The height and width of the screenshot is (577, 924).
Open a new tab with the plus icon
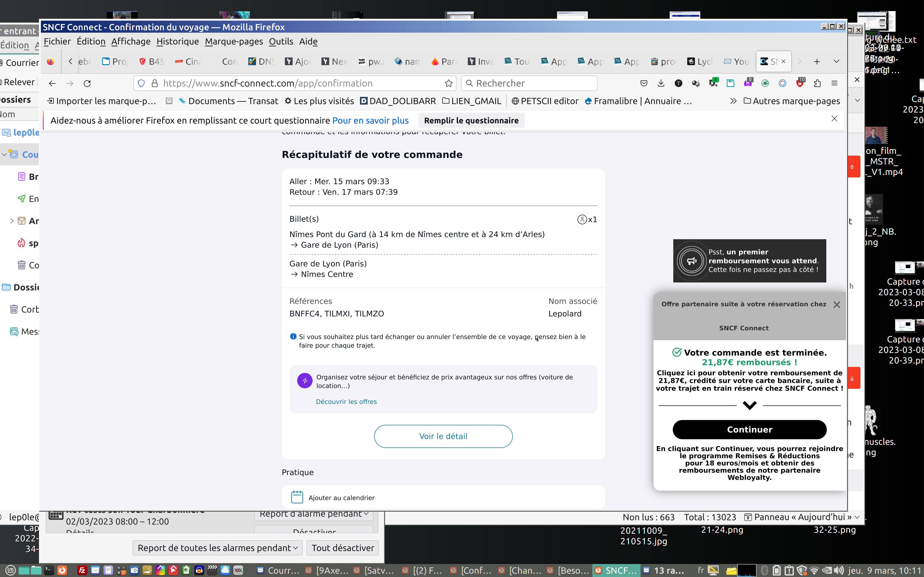click(x=817, y=62)
